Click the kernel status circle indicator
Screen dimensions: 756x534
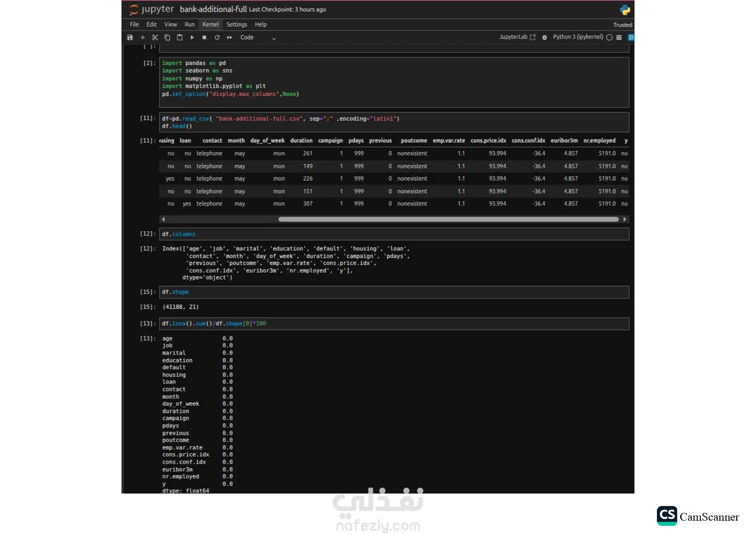coord(609,37)
